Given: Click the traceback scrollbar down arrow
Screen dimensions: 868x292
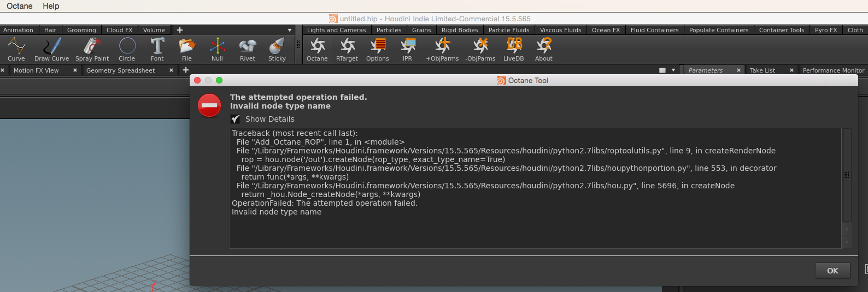Looking at the screenshot, I should point(847,242).
